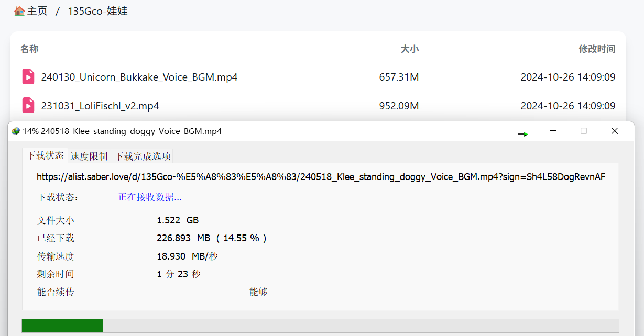The image size is (644, 336).
Task: Click the video file icon in the 952.09M row
Action: point(28,105)
